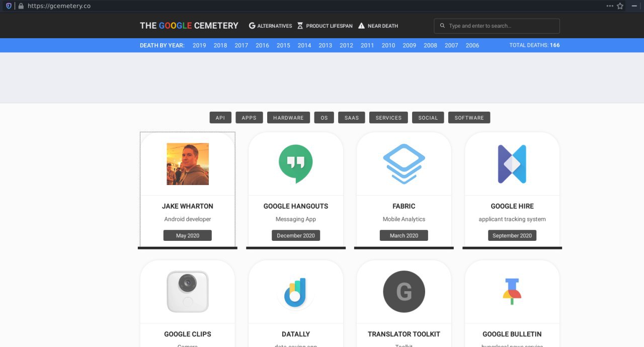
Task: Show deaths for year 2016
Action: pyautogui.click(x=262, y=45)
